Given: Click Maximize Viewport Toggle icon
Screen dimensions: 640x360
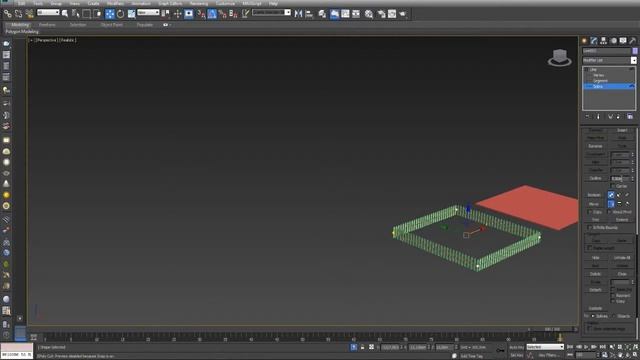Looking at the screenshot, I should 635,355.
